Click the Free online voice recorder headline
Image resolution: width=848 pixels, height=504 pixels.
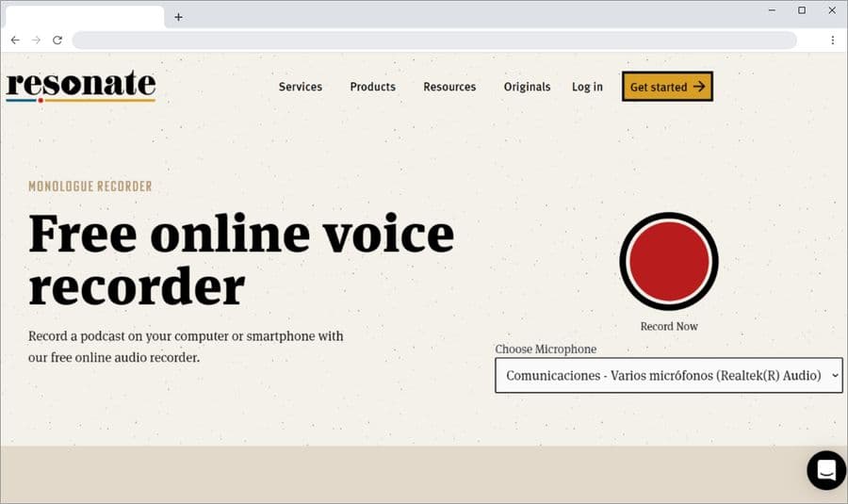click(x=241, y=260)
